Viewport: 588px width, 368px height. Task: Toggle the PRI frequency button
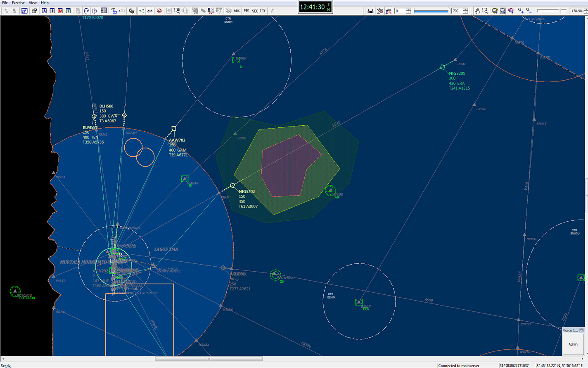coord(247,11)
